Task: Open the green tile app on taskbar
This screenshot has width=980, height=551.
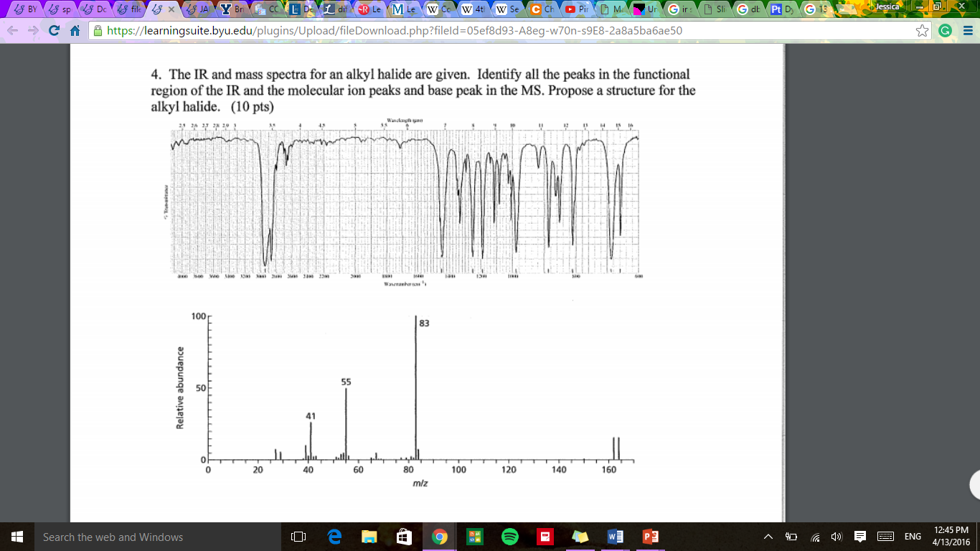Action: 474,537
